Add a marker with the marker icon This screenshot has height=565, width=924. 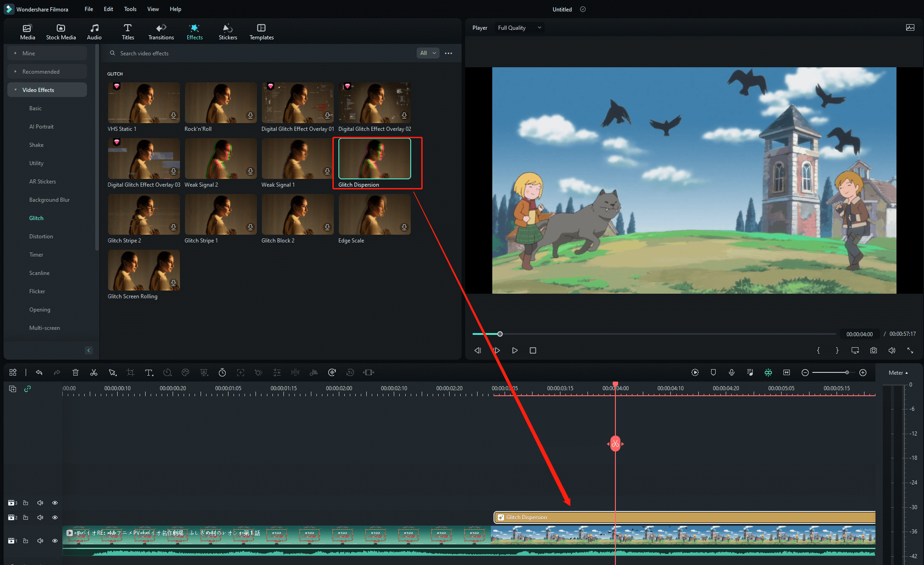[713, 372]
